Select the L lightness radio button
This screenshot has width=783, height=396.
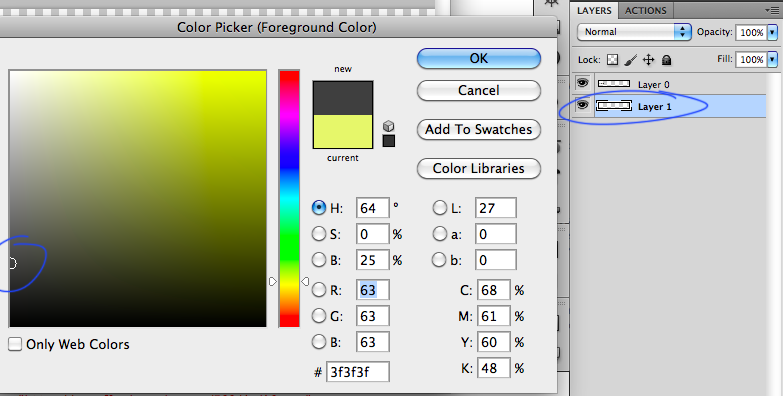click(x=439, y=208)
